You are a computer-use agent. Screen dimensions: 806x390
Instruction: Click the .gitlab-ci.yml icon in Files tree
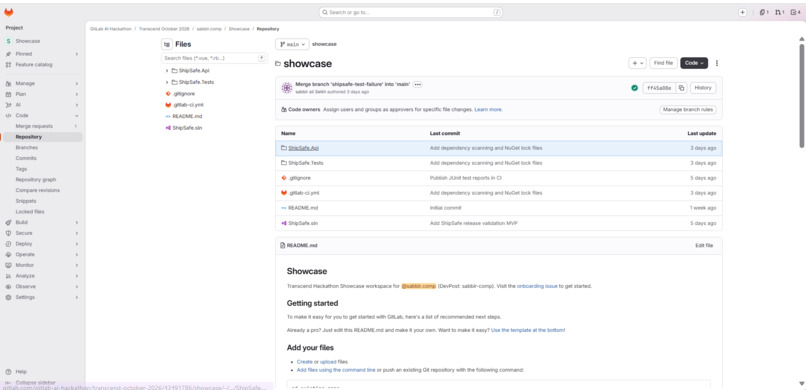[x=168, y=105]
